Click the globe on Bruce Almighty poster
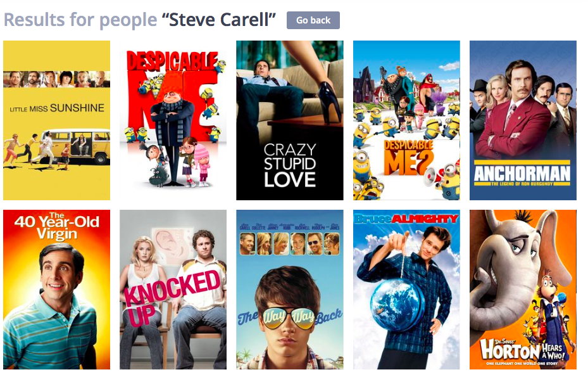The image size is (588, 372). [x=397, y=305]
